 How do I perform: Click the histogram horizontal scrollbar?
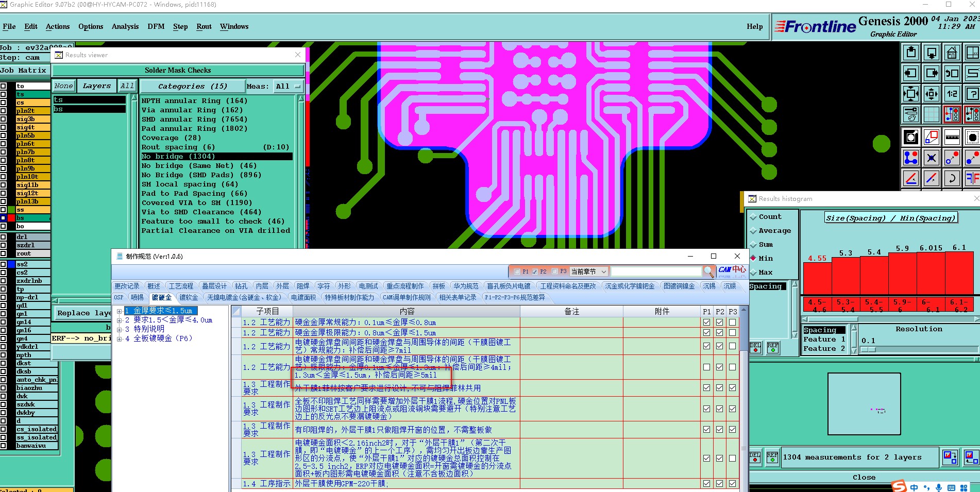tap(890, 319)
